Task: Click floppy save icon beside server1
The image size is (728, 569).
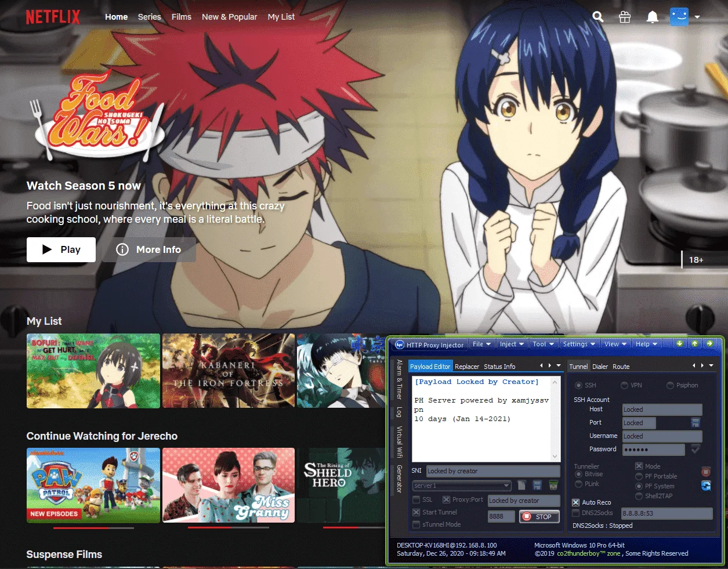Action: click(x=537, y=485)
